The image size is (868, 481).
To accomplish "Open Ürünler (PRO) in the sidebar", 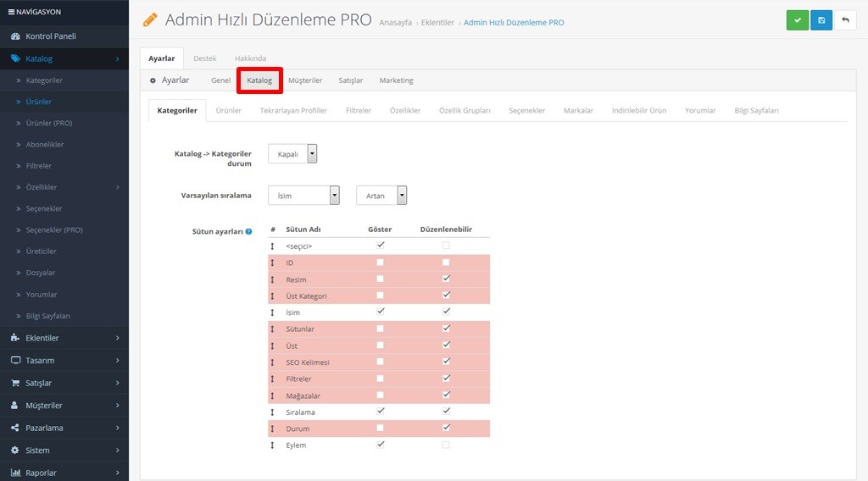I will 48,123.
